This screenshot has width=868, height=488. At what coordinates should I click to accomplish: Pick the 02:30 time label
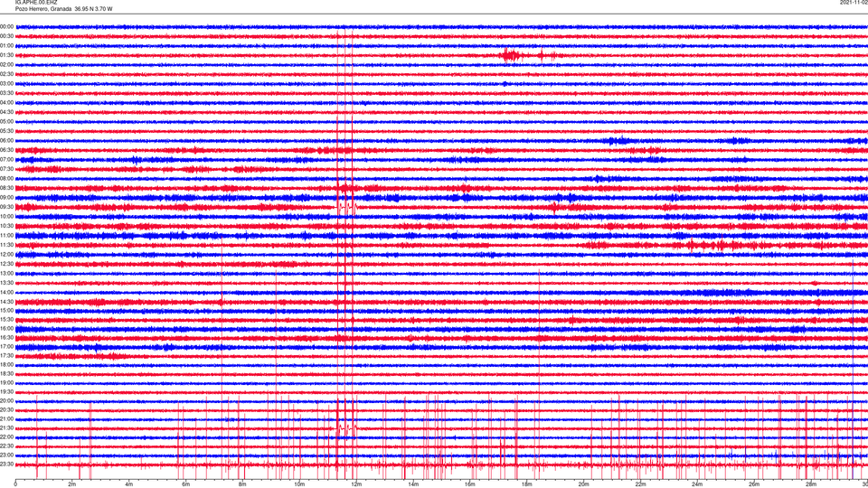coord(7,74)
